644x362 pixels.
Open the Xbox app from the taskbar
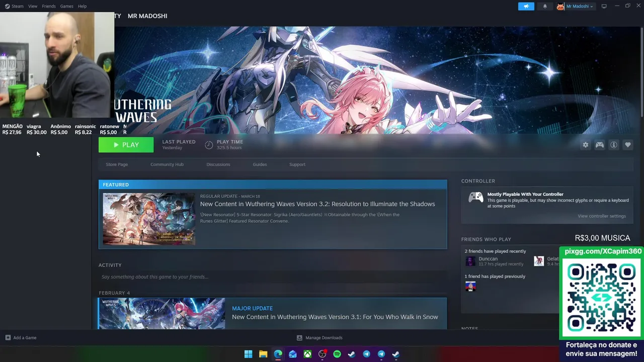(307, 354)
